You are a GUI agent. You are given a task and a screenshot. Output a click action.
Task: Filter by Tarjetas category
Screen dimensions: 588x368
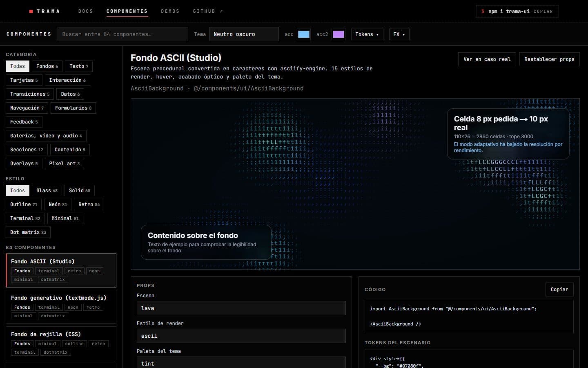[24, 80]
